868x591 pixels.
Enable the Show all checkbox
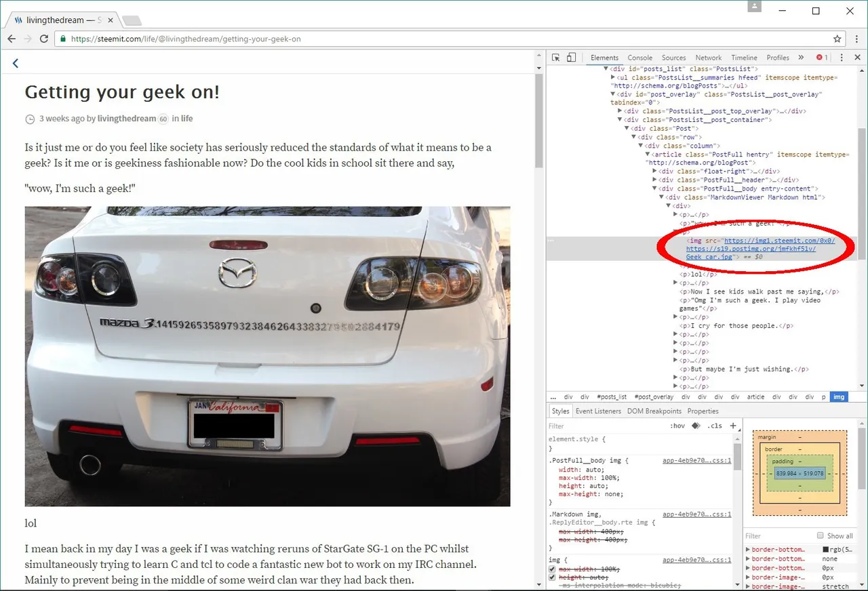pyautogui.click(x=821, y=535)
